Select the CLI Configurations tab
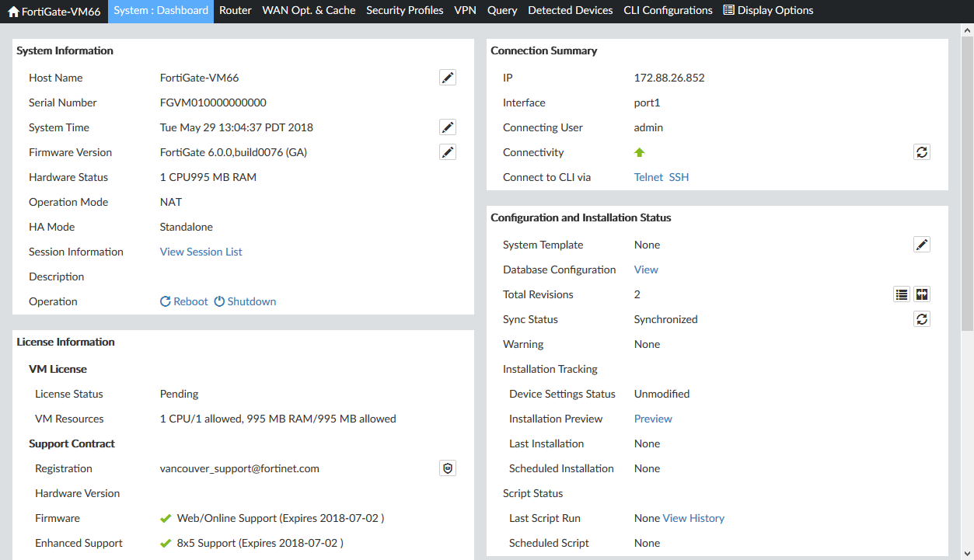 [x=668, y=11]
